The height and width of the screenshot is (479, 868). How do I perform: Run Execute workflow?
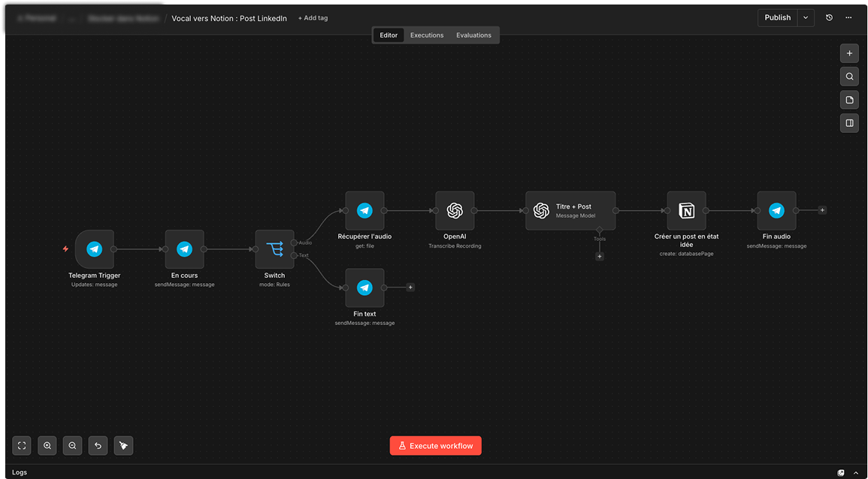436,446
